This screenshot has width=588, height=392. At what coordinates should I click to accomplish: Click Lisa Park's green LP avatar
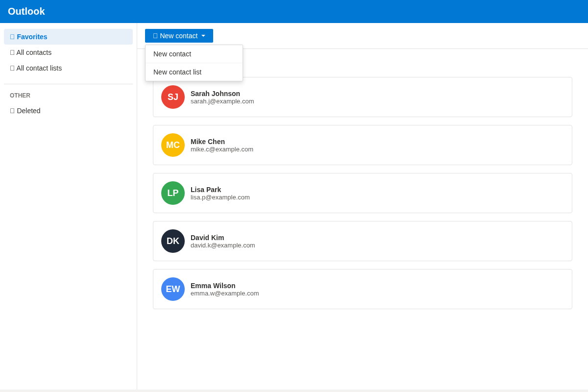(x=172, y=193)
